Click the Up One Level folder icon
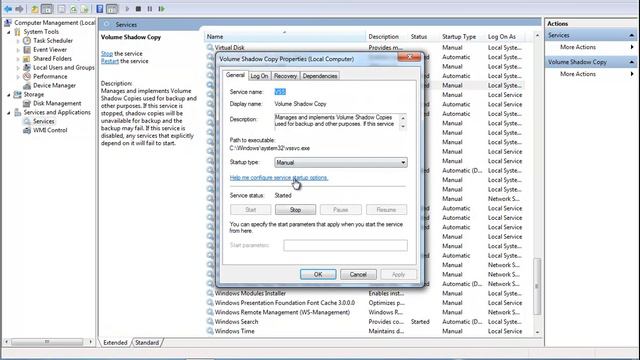The image size is (640, 360). click(35, 9)
